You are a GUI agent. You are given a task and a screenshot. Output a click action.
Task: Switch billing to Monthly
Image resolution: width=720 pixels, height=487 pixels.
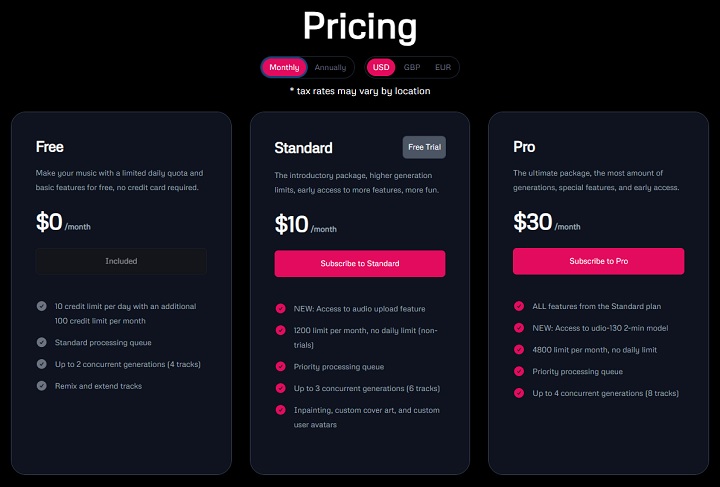coord(284,68)
